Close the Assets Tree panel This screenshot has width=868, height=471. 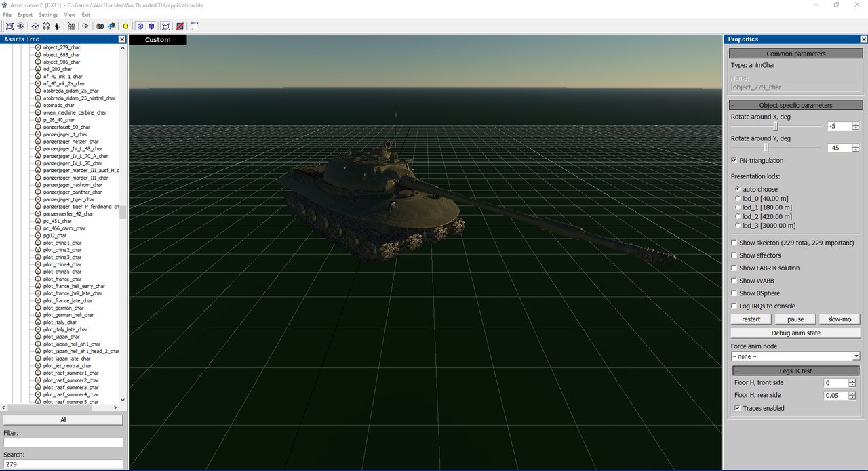click(x=122, y=39)
